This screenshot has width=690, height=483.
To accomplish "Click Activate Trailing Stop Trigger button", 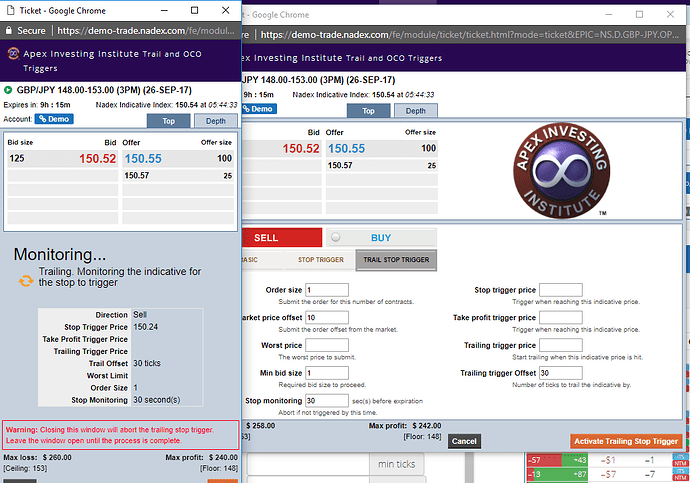I will pyautogui.click(x=626, y=441).
